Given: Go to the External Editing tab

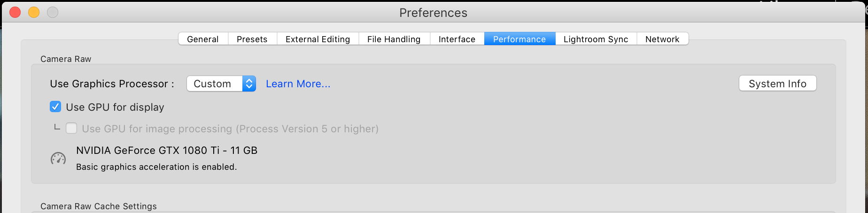Looking at the screenshot, I should click(318, 39).
